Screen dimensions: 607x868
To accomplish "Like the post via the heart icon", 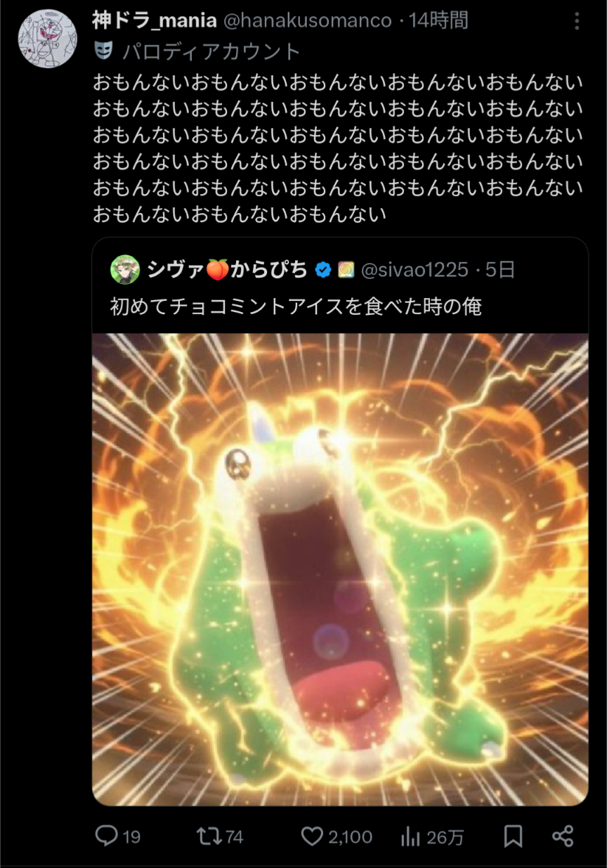I will [312, 836].
